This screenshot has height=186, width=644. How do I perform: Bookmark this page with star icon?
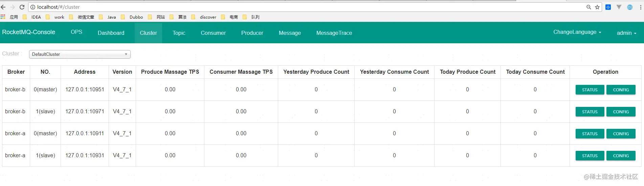597,7
